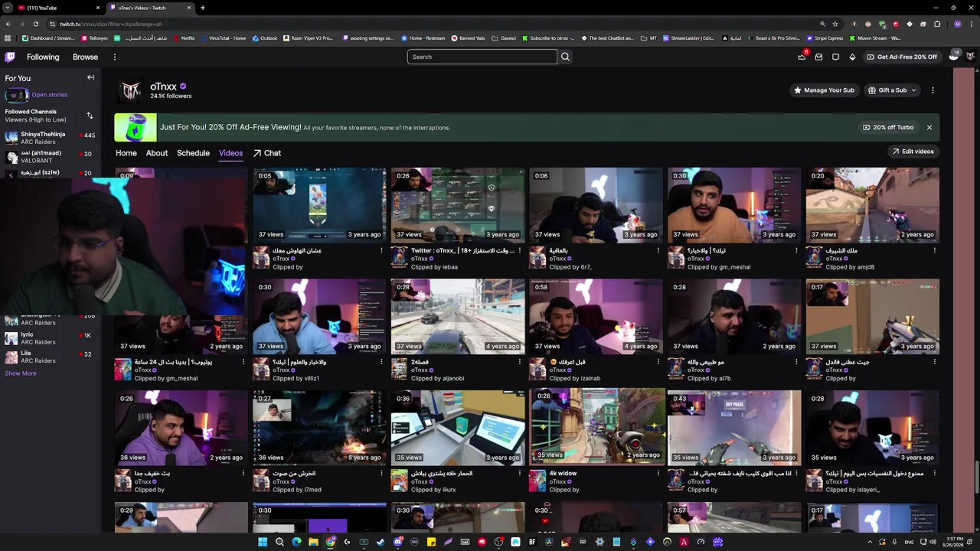Open Lila ARC Raiders channel in sidebar
Screen dimensions: 980x551
pos(50,357)
